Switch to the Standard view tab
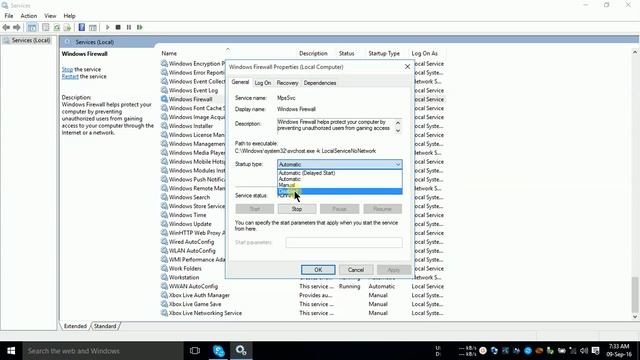The image size is (640, 360). coord(105,326)
